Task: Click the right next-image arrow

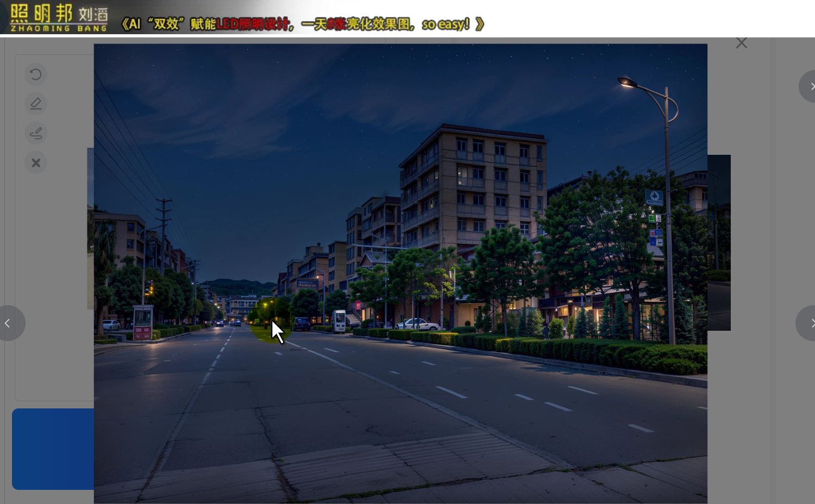Action: coord(812,323)
